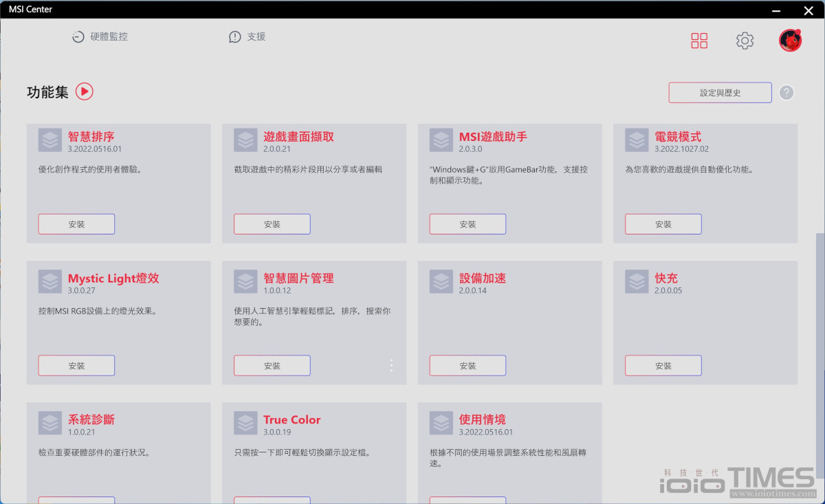The width and height of the screenshot is (825, 504).
Task: Click description 檢查重要硬體部件的運行狀況。
Action: coord(94,452)
